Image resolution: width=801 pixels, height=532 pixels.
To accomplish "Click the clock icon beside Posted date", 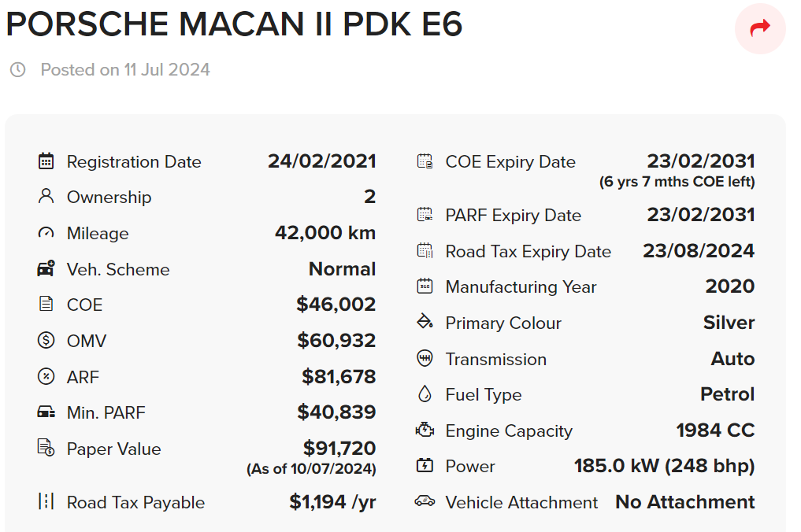I will (x=18, y=69).
